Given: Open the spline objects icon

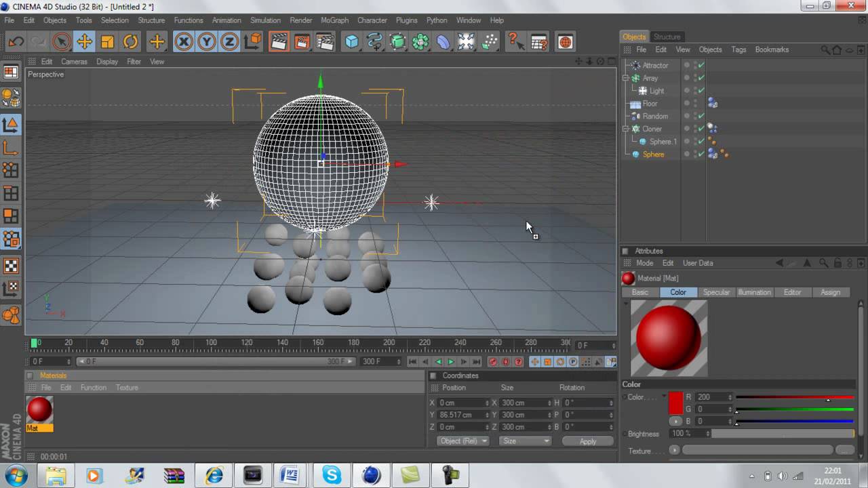Looking at the screenshot, I should (374, 42).
